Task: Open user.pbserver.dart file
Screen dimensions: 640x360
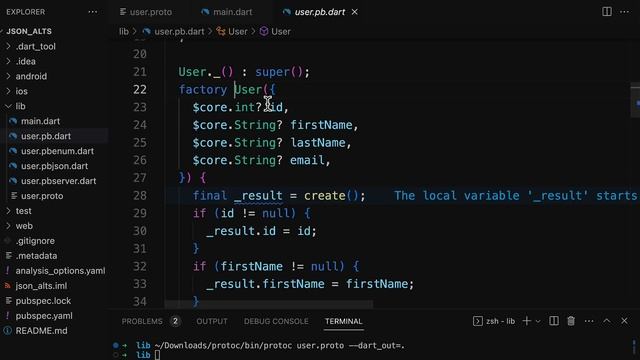Action: click(x=58, y=181)
